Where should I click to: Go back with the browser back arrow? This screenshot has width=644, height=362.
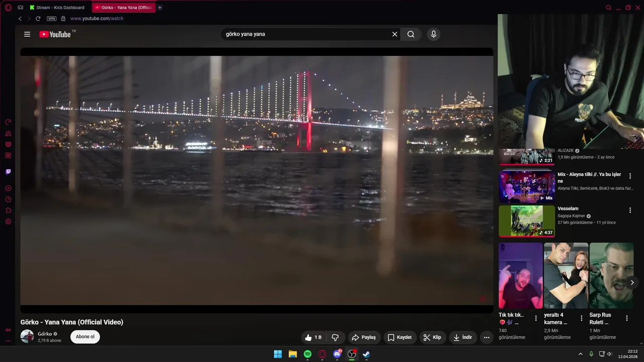[20, 19]
